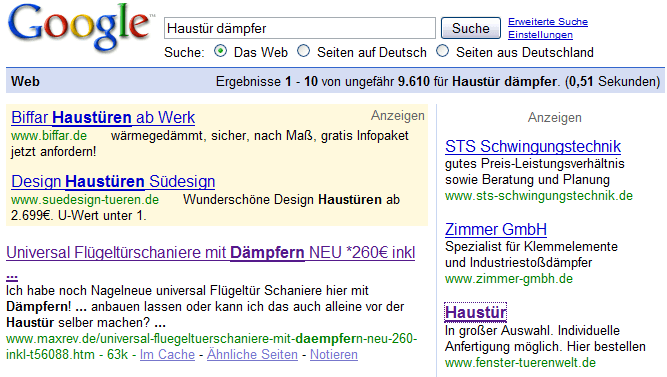
Task: Click the www.fenster-tuerenwelt.de URL text
Action: pos(521,363)
